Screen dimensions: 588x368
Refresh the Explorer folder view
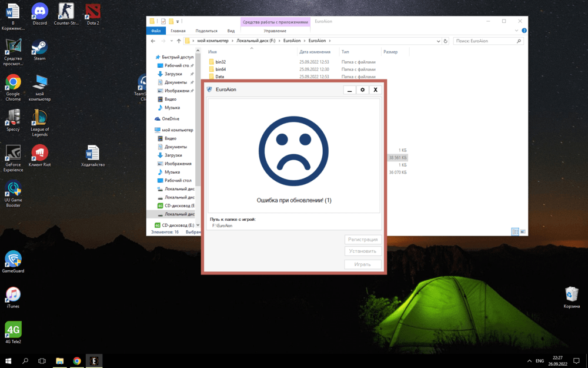point(446,41)
